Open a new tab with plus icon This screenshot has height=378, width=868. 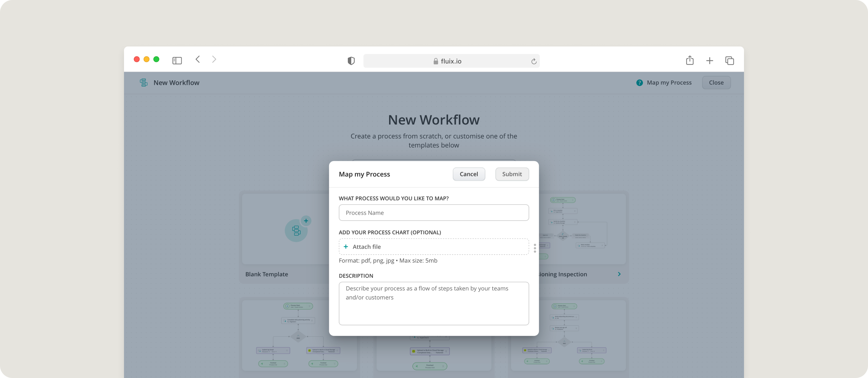[709, 61]
